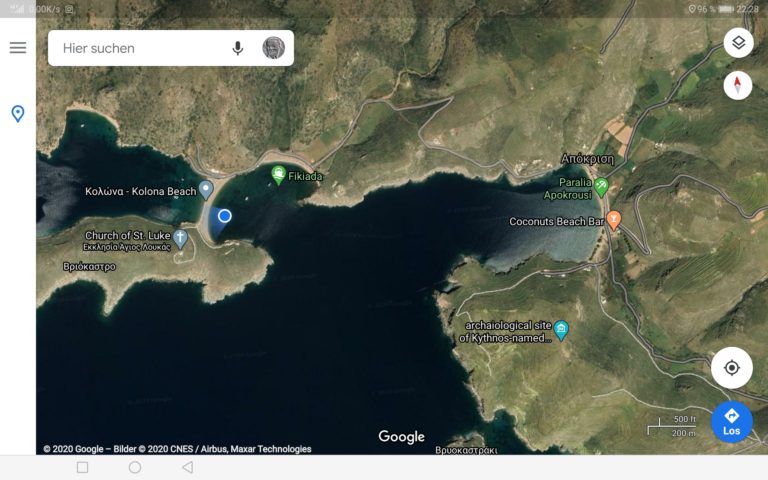
Task: Select the Fikiada campsite marker
Action: tap(279, 174)
